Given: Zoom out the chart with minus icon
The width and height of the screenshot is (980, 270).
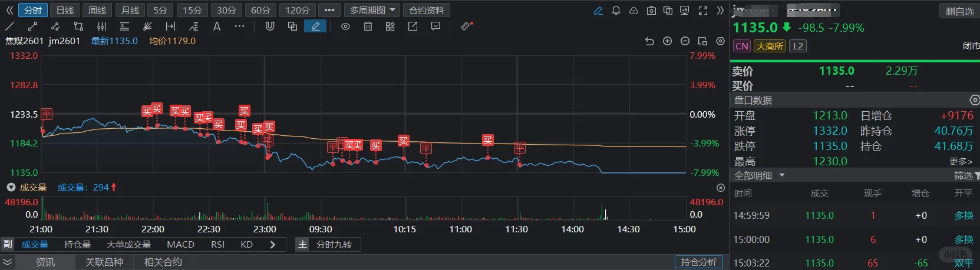Looking at the screenshot, I should pyautogui.click(x=685, y=41).
